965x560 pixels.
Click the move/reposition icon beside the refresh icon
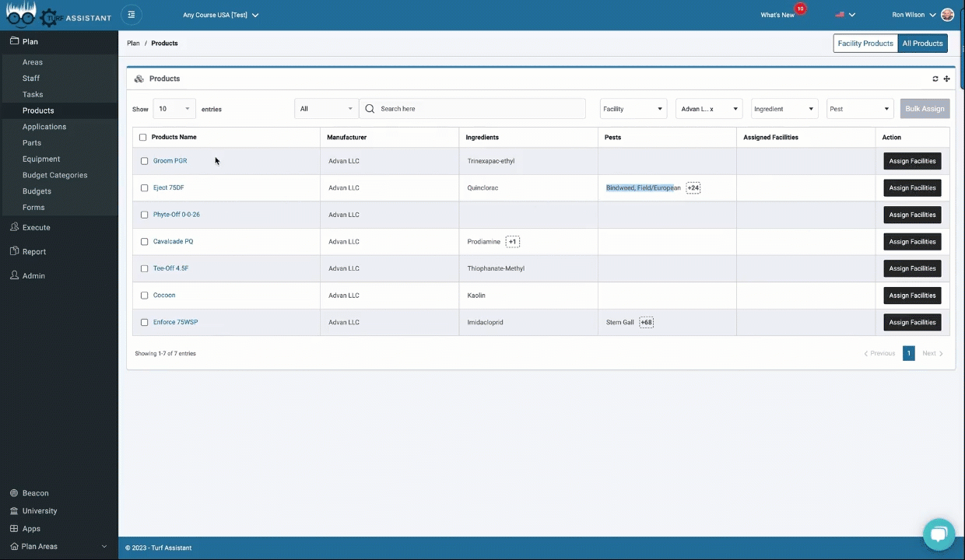pyautogui.click(x=946, y=79)
